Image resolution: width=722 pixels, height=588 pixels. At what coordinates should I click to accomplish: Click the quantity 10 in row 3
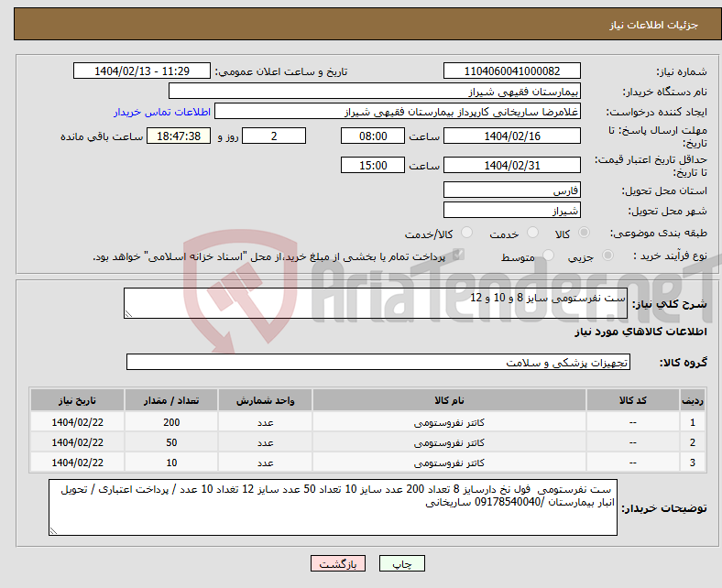pos(171,463)
